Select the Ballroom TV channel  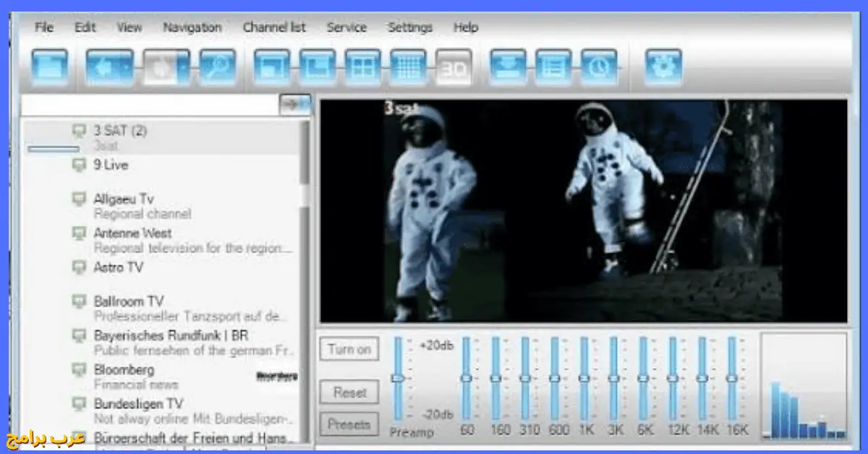coord(129,301)
